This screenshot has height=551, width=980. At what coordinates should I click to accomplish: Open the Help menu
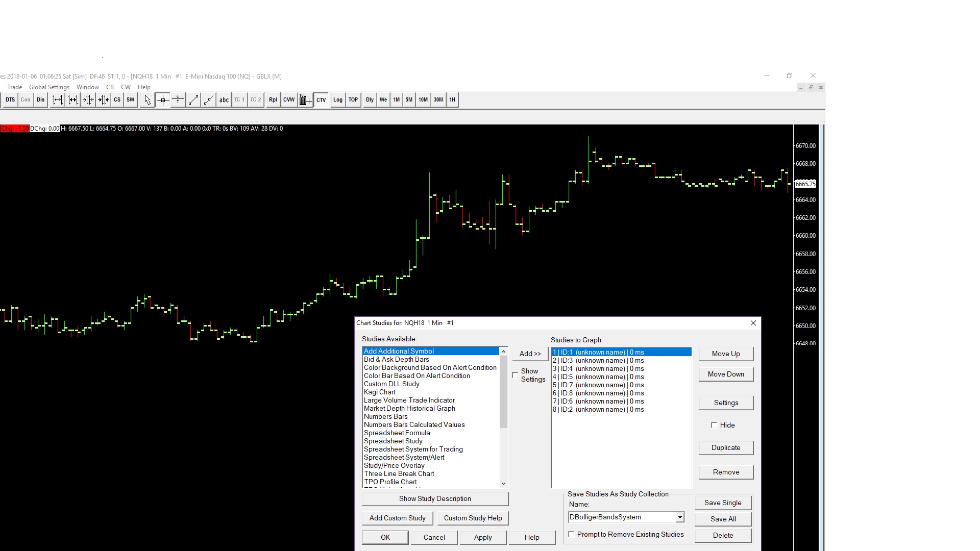144,87
